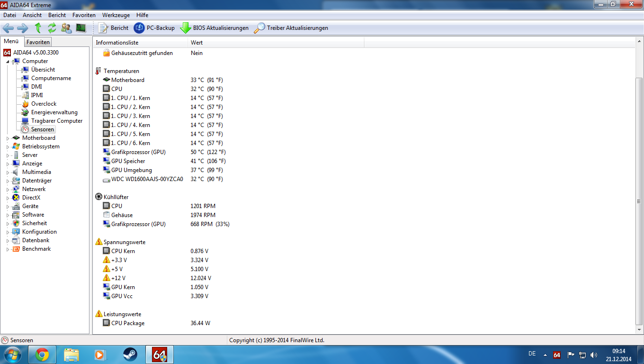Screen dimensions: 644x364
Task: Select Sensoren in the tree
Action: click(43, 129)
